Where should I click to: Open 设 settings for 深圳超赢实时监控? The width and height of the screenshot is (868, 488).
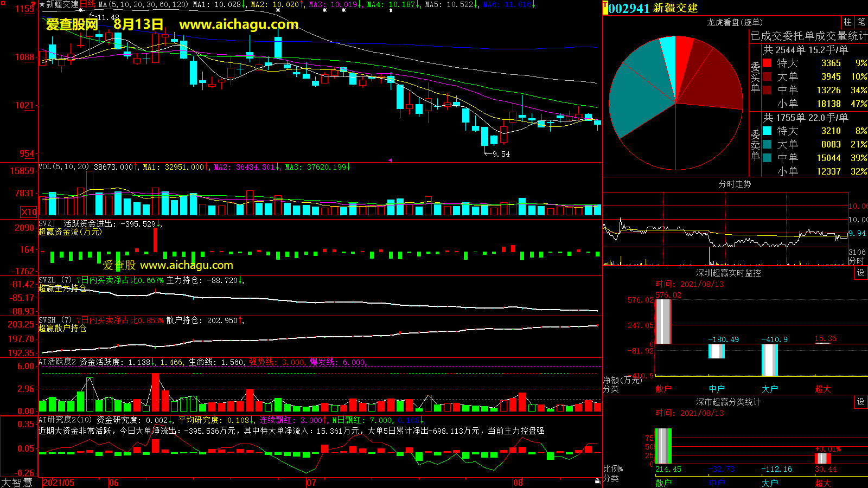[x=861, y=273]
